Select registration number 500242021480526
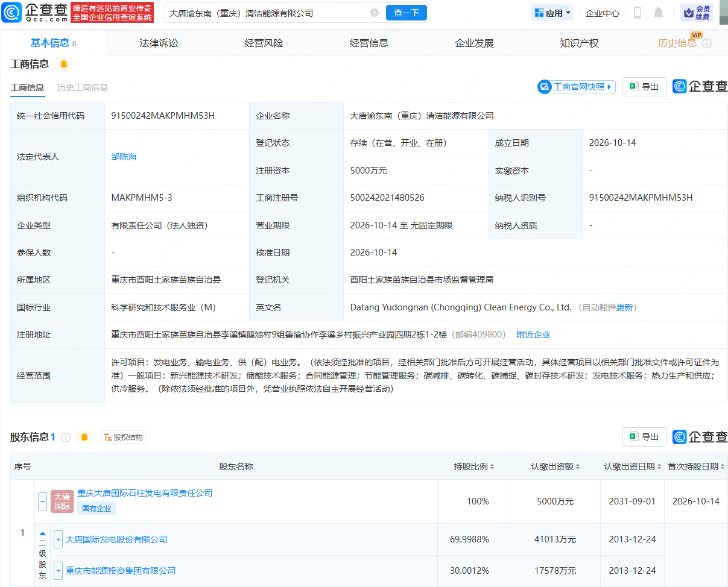 (x=387, y=198)
